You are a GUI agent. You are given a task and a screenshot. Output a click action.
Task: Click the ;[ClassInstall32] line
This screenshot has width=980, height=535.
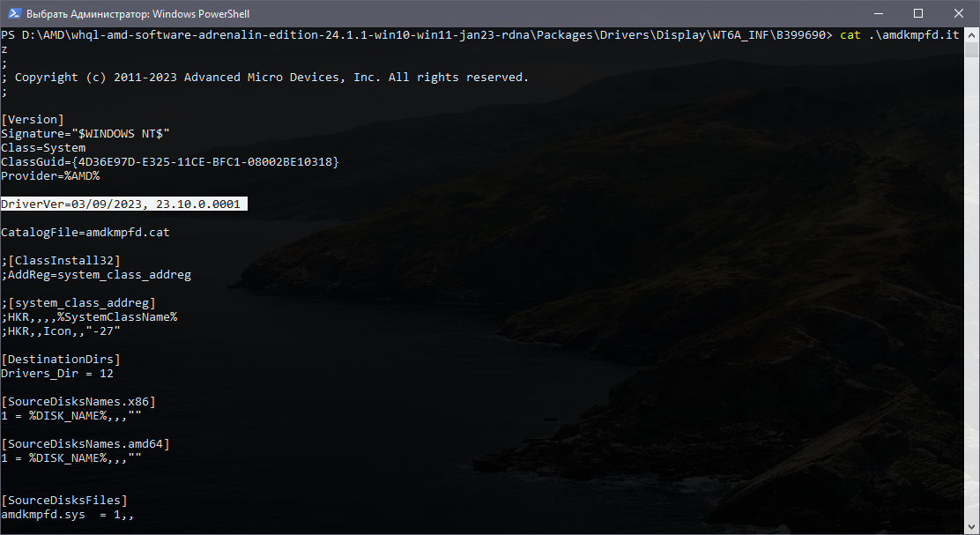pos(61,260)
